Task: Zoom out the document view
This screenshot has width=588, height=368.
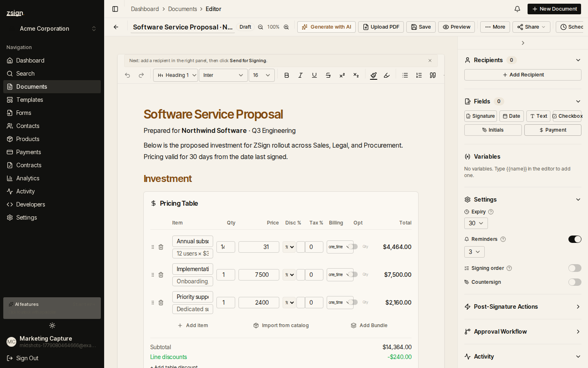Action: [261, 27]
